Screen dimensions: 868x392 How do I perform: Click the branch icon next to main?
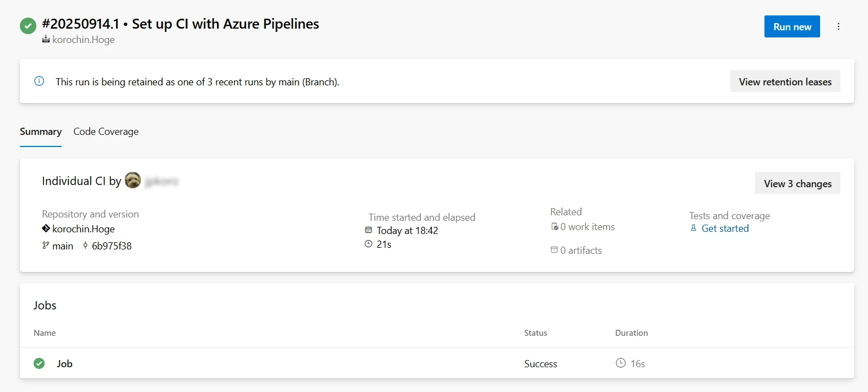click(x=46, y=246)
